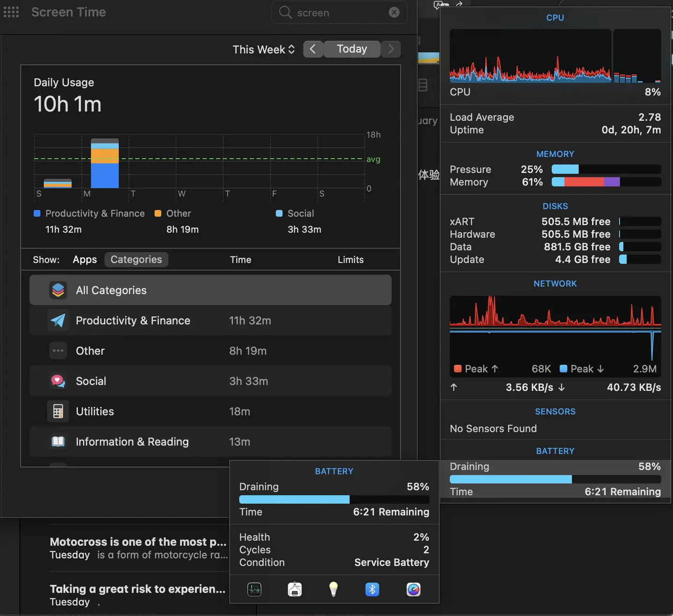Viewport: 673px width, 616px height.
Task: Click the Uptime value '0d, 20h, 7m'
Action: (x=631, y=130)
